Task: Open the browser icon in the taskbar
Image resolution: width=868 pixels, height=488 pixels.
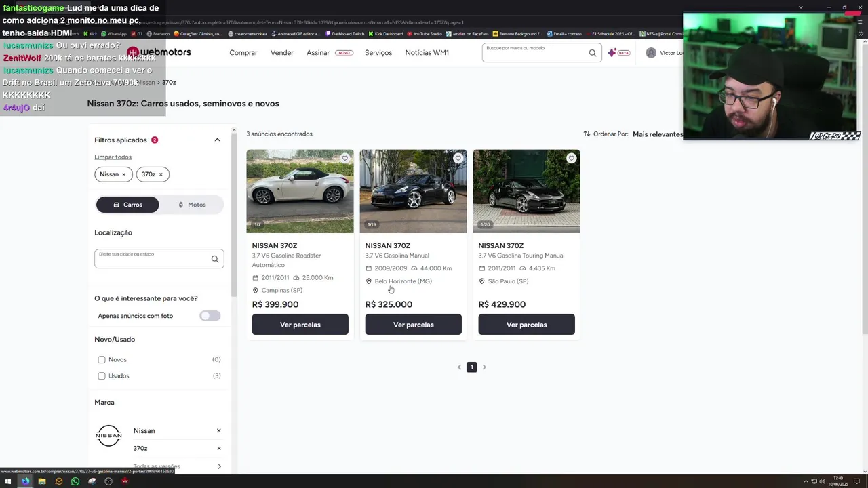Action: click(x=25, y=481)
